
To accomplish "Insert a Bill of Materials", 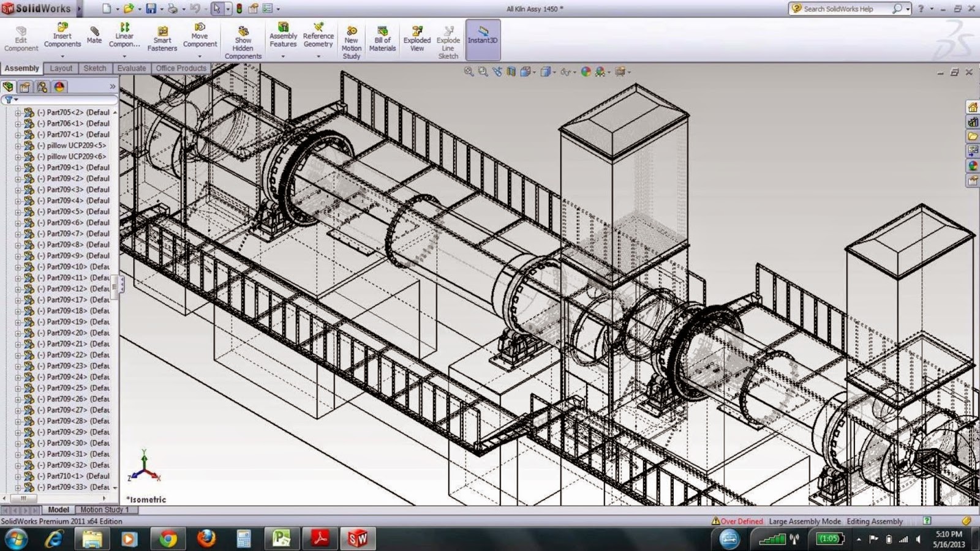I will (x=382, y=38).
